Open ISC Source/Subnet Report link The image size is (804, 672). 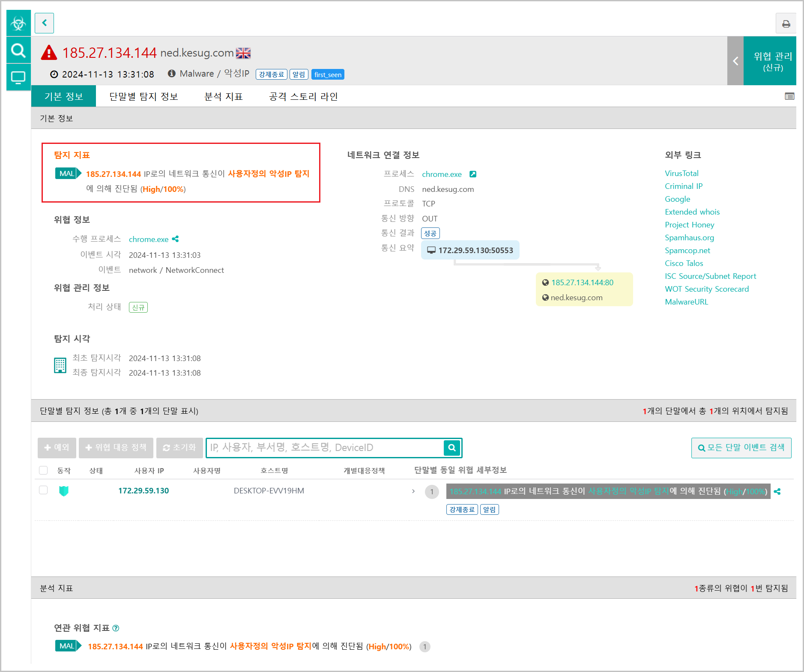tap(711, 276)
